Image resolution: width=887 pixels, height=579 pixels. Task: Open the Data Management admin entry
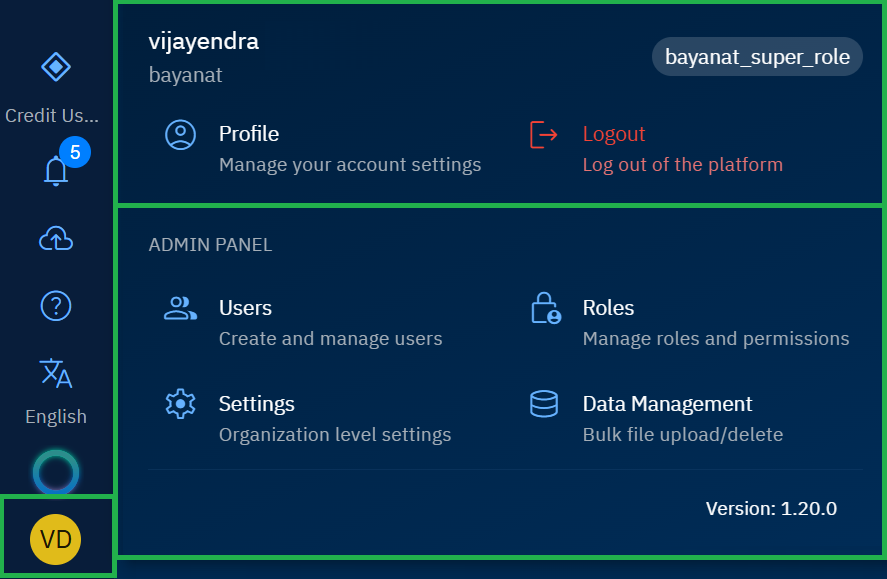667,404
